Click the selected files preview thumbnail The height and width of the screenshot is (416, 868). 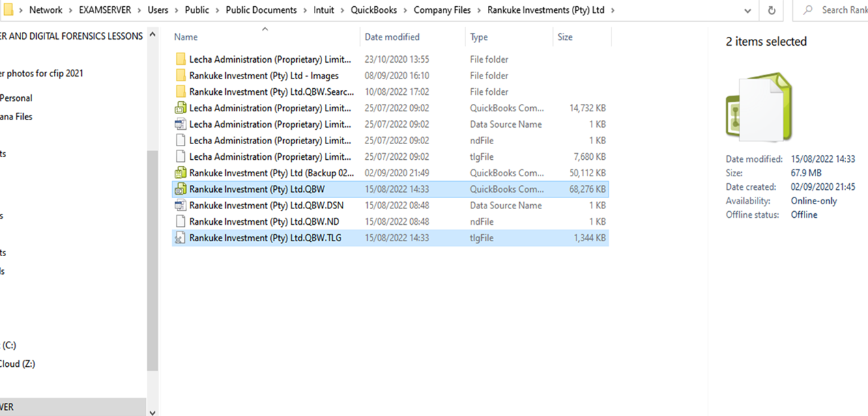pos(759,107)
